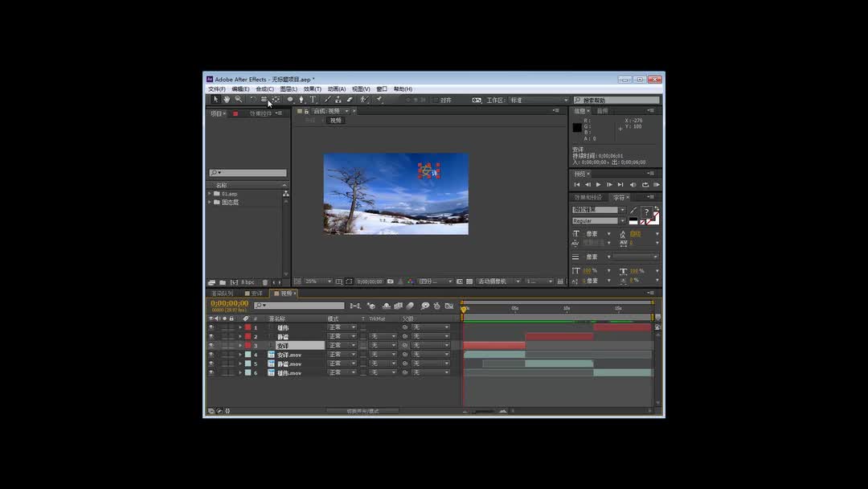
Task: Toggle the 对齐 snapping checkbox in toolbar
Action: click(435, 101)
